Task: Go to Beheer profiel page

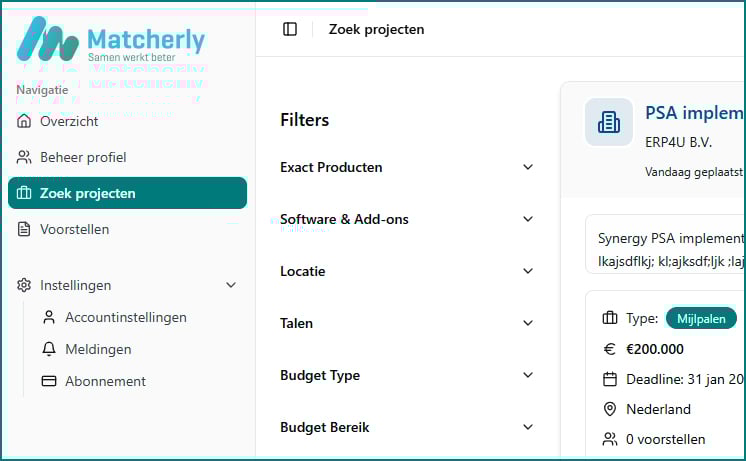Action: coord(83,157)
